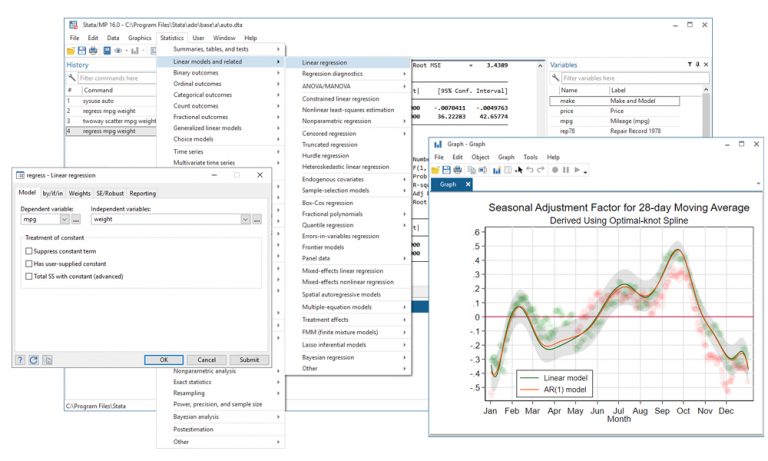
Task: Choose Quantile regression from the submenu
Action: (348, 225)
